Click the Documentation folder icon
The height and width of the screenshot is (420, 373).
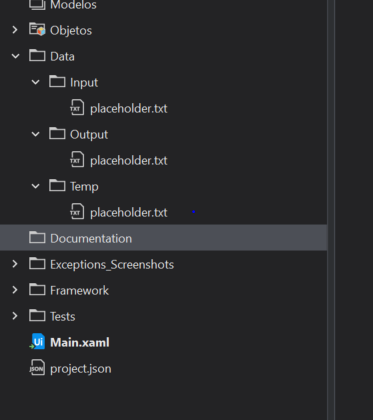pyautogui.click(x=37, y=237)
